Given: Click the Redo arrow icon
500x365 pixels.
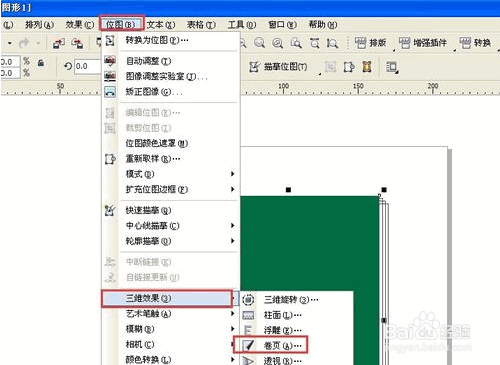Looking at the screenshot, I should 24,43.
